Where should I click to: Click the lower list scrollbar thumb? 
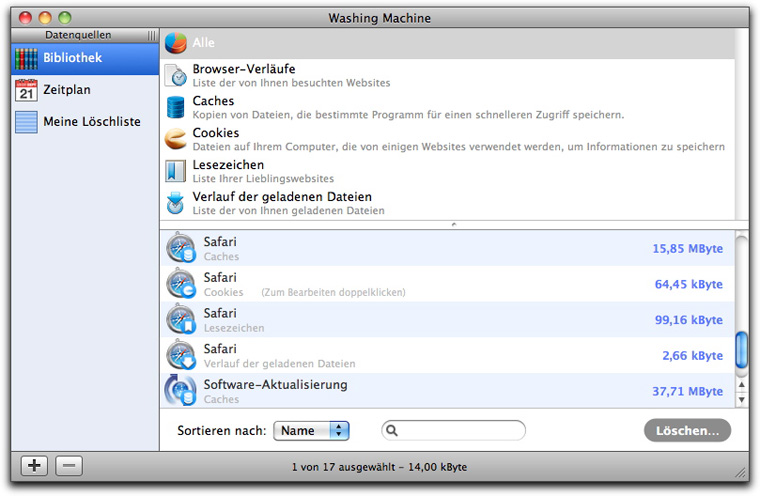[742, 350]
